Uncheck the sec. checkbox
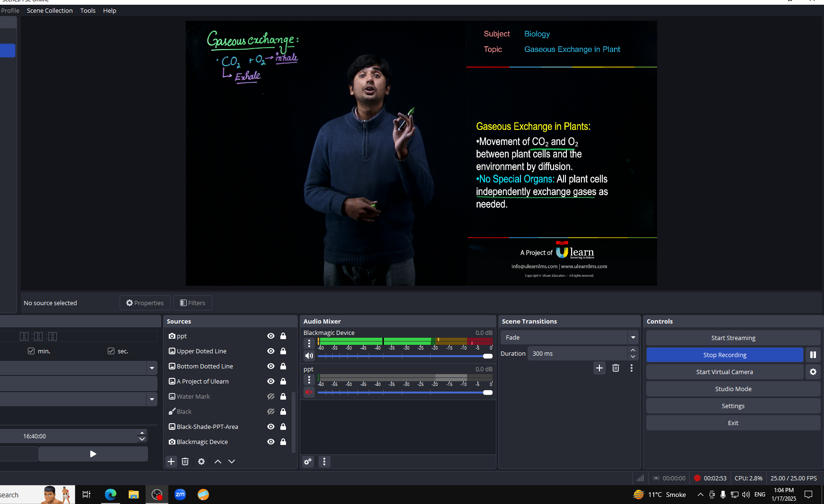 [111, 351]
